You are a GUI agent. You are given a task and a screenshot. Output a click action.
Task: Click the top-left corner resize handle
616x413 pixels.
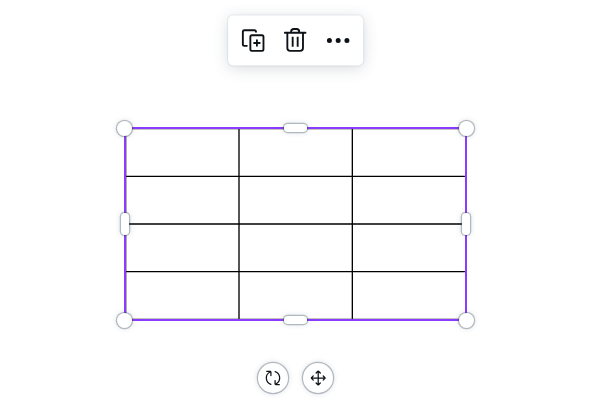pos(125,128)
